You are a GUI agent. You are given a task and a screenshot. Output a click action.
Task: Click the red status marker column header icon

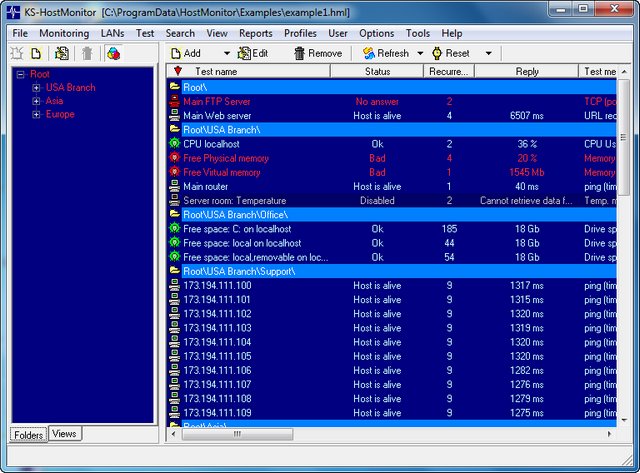click(177, 72)
